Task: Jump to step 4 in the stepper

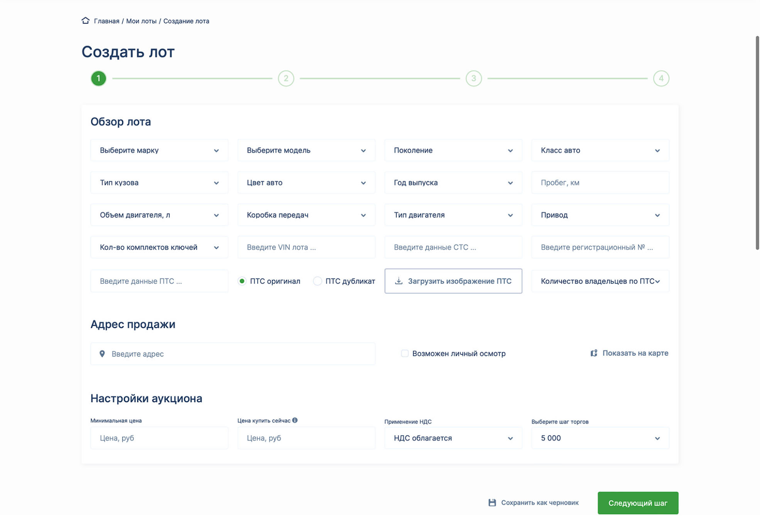Action: [661, 78]
